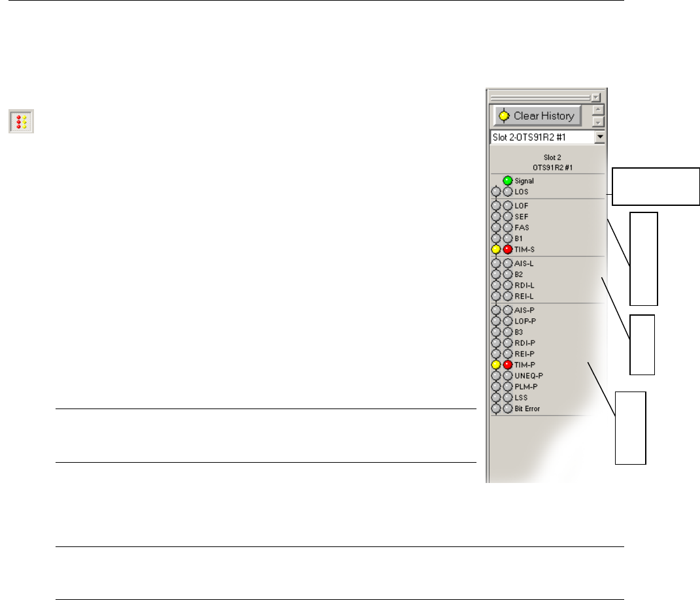Screen dimensions: 700x600
Task: Click the LOP-P current LED
Action: [x=508, y=321]
